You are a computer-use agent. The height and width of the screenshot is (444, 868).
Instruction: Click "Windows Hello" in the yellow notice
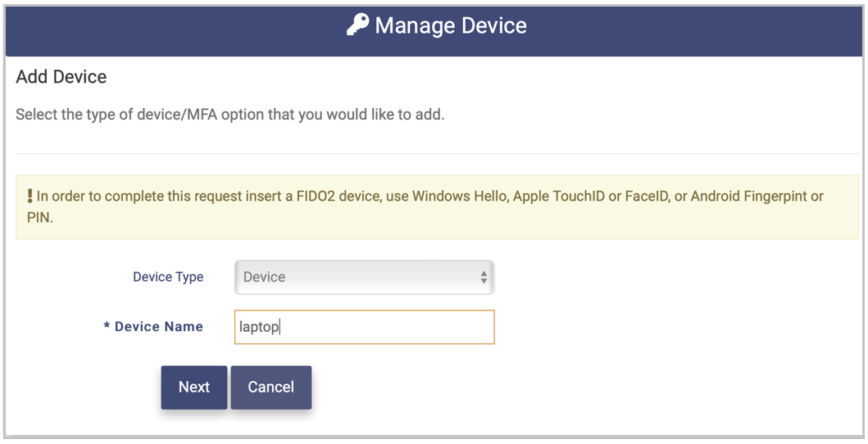click(x=458, y=197)
